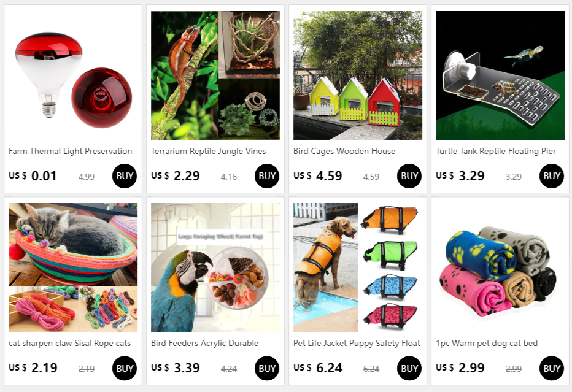
Task: View the rolled paw-print fleece blankets photo
Action: point(500,267)
